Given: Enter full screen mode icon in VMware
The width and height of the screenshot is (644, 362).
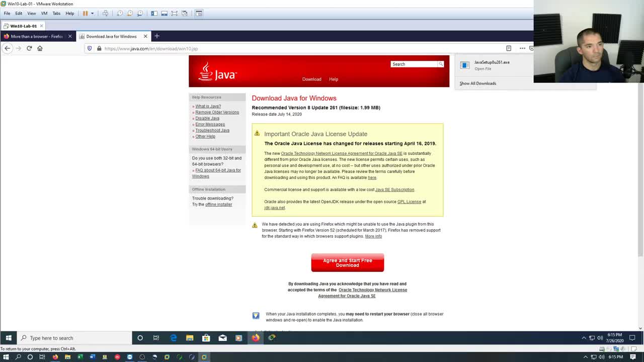Looking at the screenshot, I should 174,13.
